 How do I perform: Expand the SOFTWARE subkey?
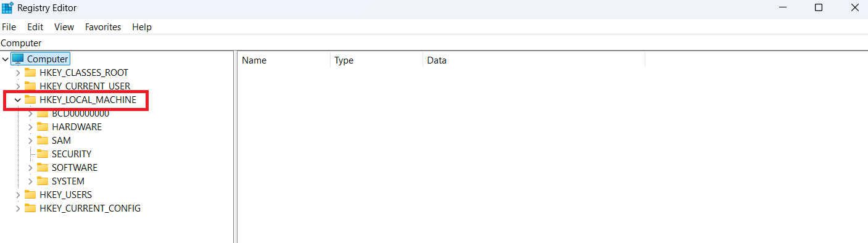pos(30,167)
